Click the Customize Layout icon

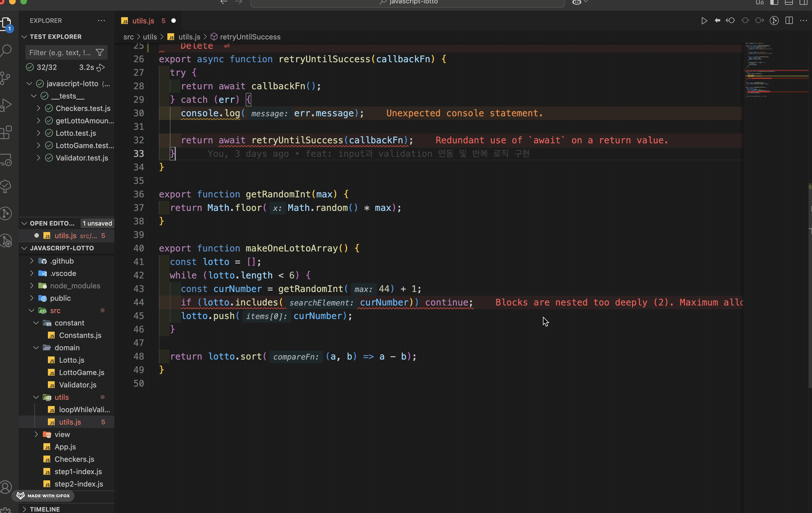[760, 2]
